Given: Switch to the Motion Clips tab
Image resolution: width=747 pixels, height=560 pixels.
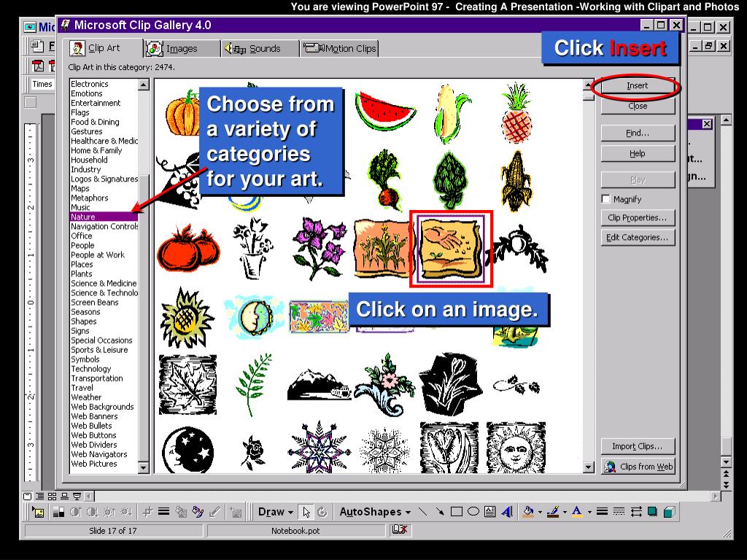Looking at the screenshot, I should (340, 49).
